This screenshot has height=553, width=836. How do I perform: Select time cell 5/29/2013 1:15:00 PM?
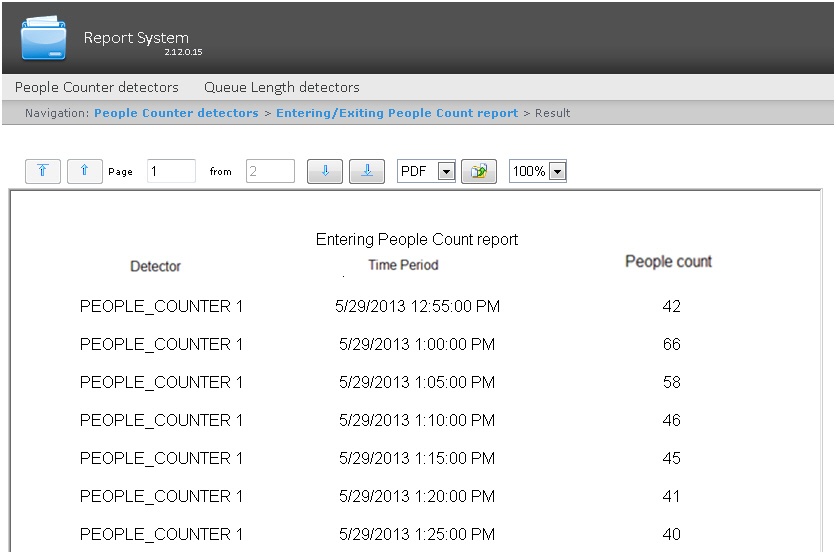pos(417,458)
